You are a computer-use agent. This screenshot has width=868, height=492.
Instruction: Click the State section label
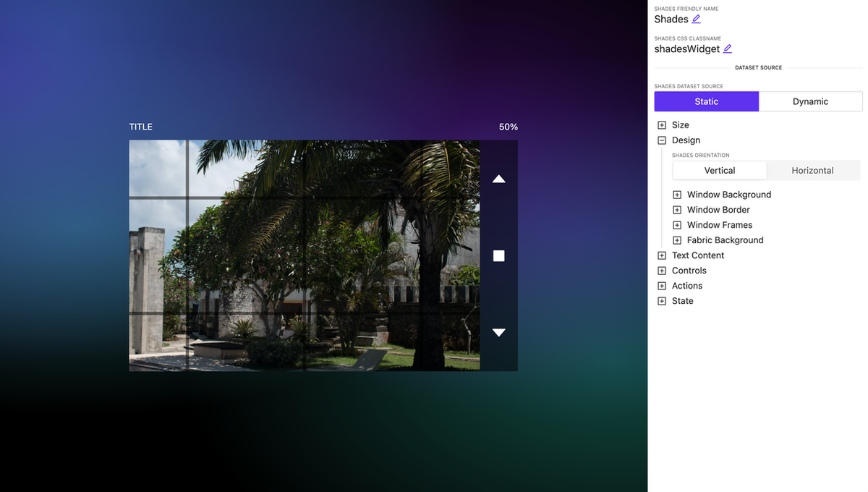click(682, 301)
